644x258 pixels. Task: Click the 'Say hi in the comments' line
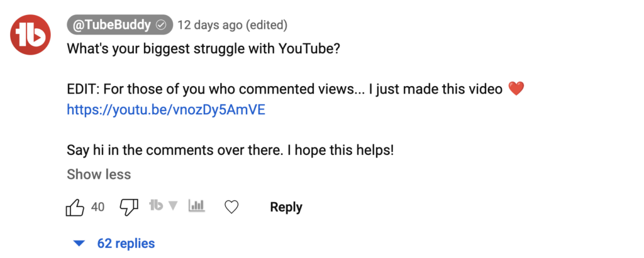click(230, 151)
